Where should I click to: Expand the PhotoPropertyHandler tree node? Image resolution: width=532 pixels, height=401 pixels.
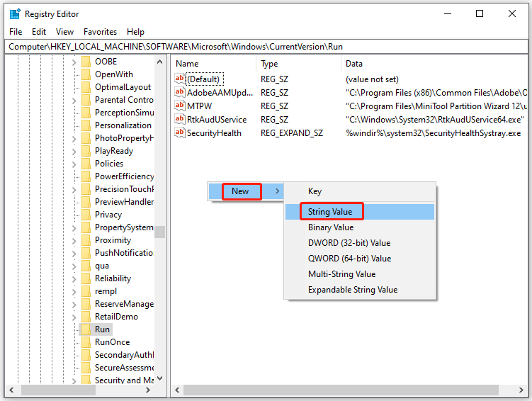74,139
